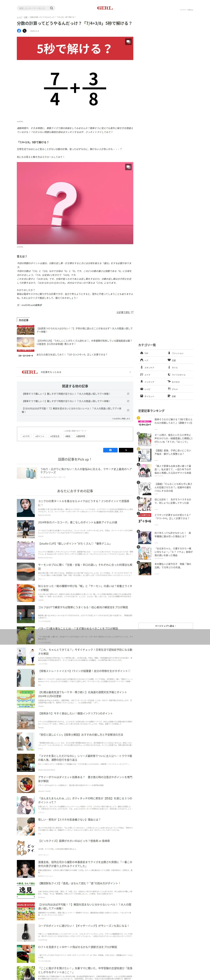Open recommended article 札幌は最高気温でもーケタ
Screen dimensions: 210x980
pos(75,699)
